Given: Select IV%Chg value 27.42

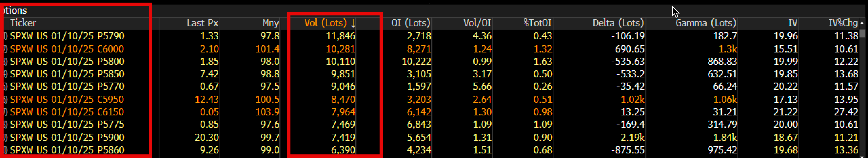Looking at the screenshot, I should pos(846,112).
